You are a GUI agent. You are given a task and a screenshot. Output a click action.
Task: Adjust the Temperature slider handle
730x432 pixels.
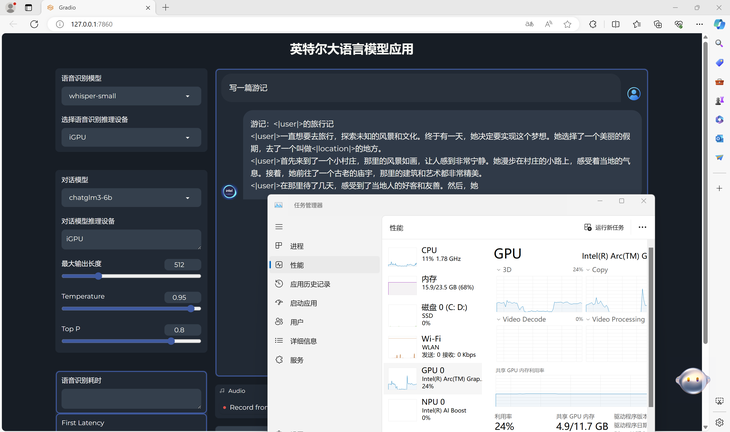(x=191, y=309)
